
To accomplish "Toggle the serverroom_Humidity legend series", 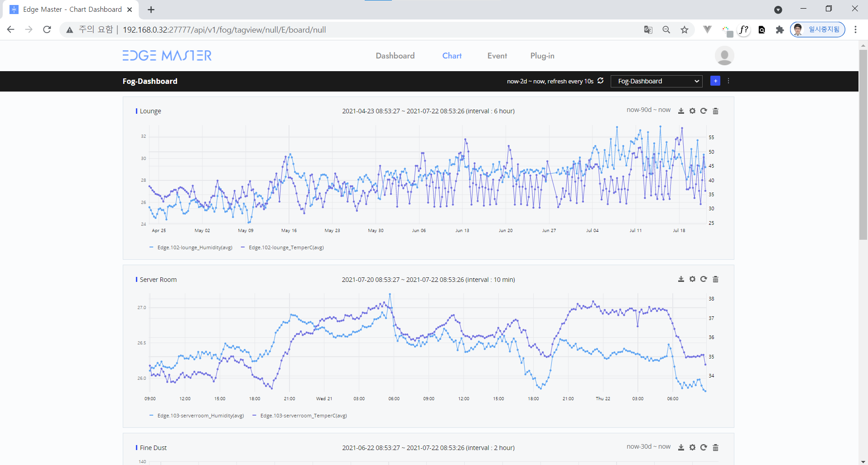I will 197,416.
